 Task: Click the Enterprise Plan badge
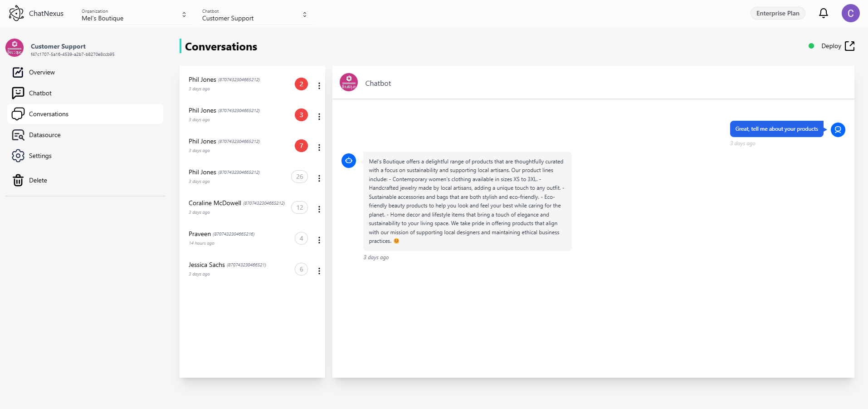pyautogui.click(x=778, y=13)
